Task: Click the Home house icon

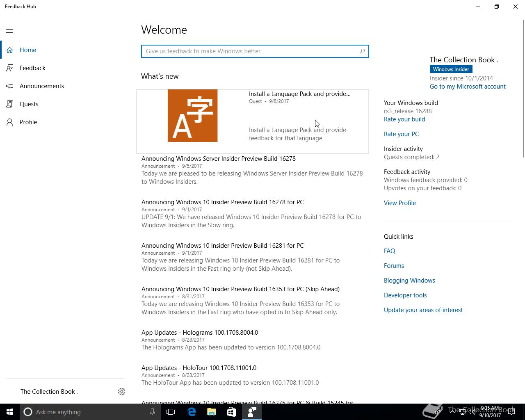Action: tap(10, 50)
